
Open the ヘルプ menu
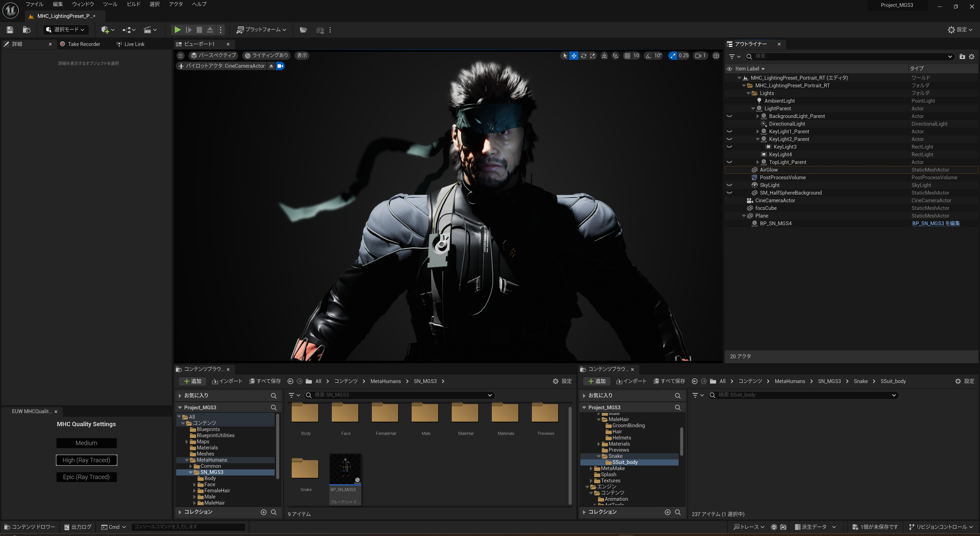(x=199, y=4)
